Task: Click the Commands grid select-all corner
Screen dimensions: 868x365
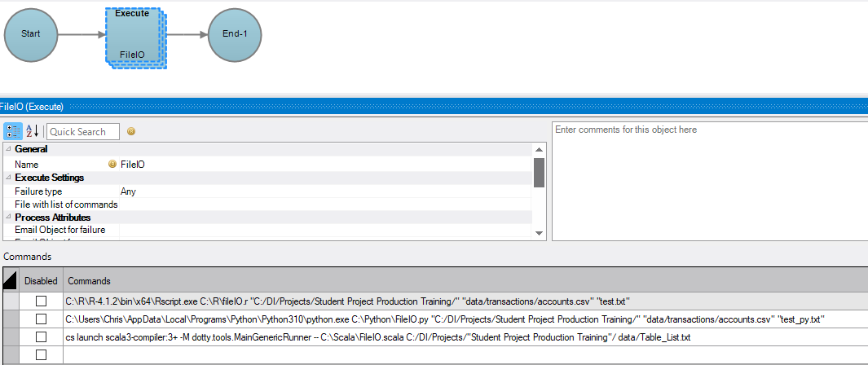Action: tap(10, 280)
